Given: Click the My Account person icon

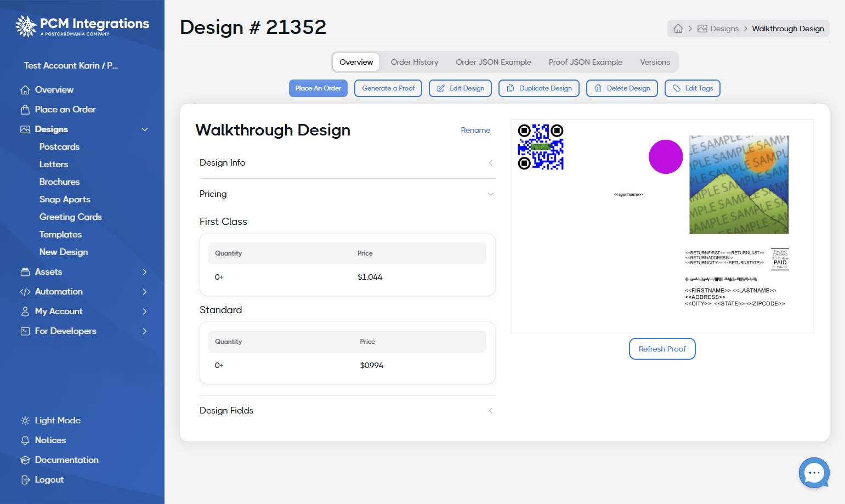Looking at the screenshot, I should 25,312.
